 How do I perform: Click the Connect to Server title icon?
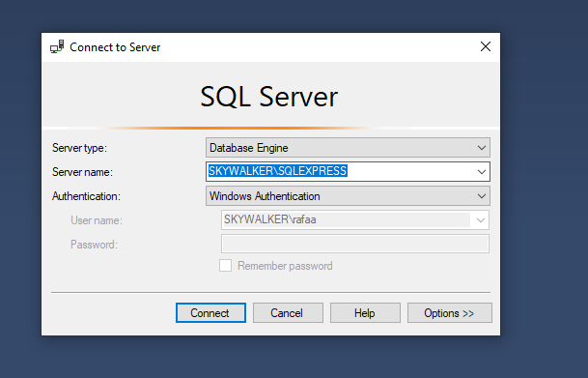[x=57, y=47]
